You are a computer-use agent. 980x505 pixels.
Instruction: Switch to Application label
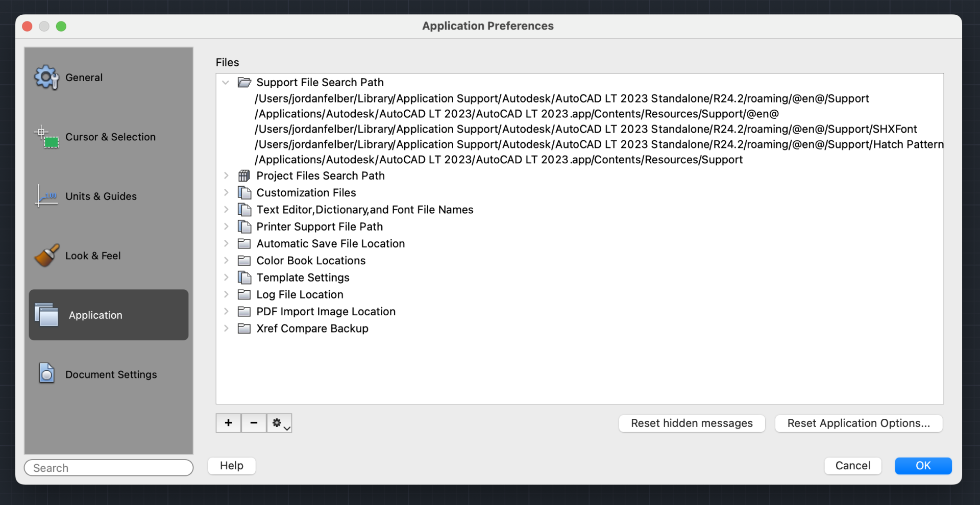(x=95, y=315)
